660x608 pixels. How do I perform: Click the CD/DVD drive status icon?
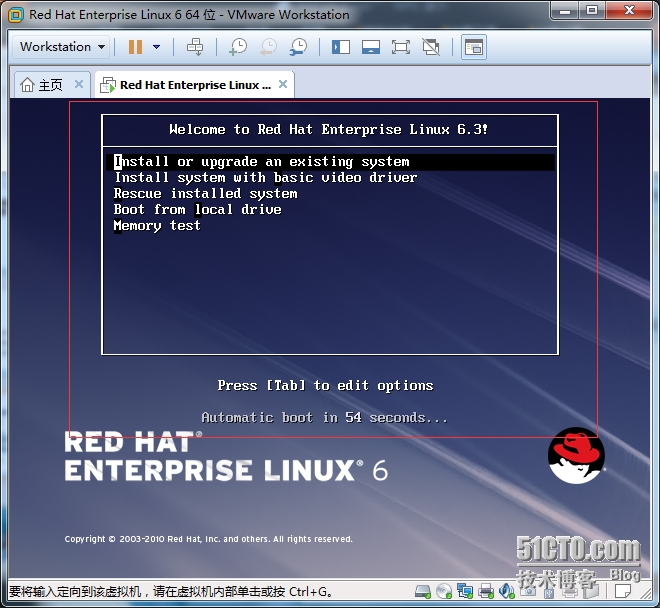[x=444, y=592]
